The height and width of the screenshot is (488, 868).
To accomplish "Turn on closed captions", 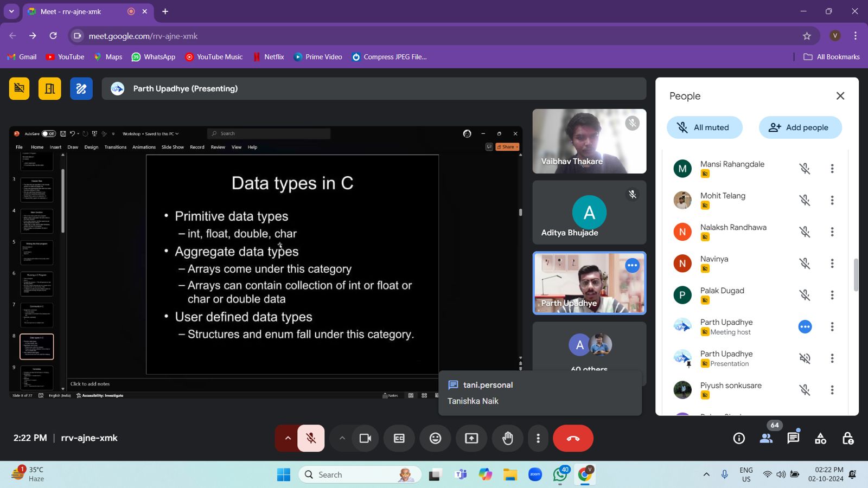I will tap(399, 438).
